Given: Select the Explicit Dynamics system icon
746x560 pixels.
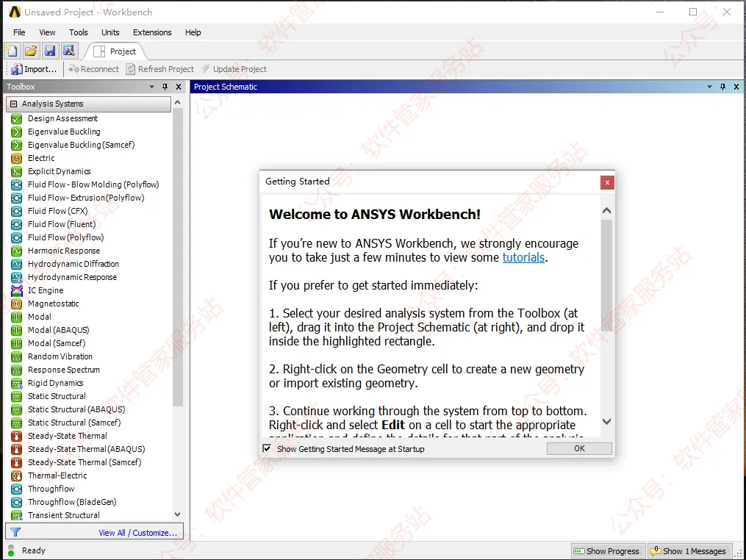Looking at the screenshot, I should point(17,171).
